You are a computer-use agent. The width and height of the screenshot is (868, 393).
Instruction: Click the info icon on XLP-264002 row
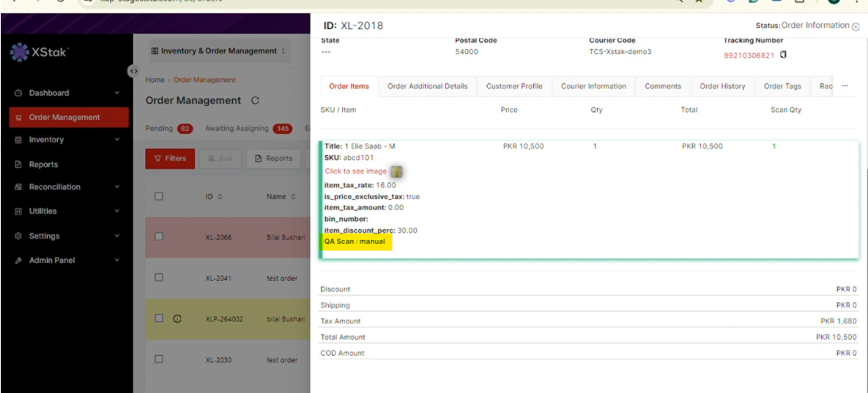tap(177, 318)
